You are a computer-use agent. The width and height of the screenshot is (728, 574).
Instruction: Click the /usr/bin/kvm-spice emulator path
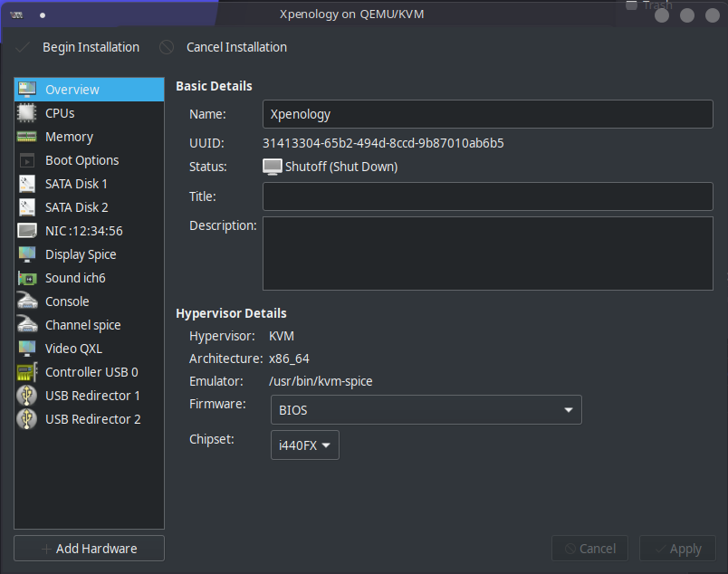tap(321, 382)
